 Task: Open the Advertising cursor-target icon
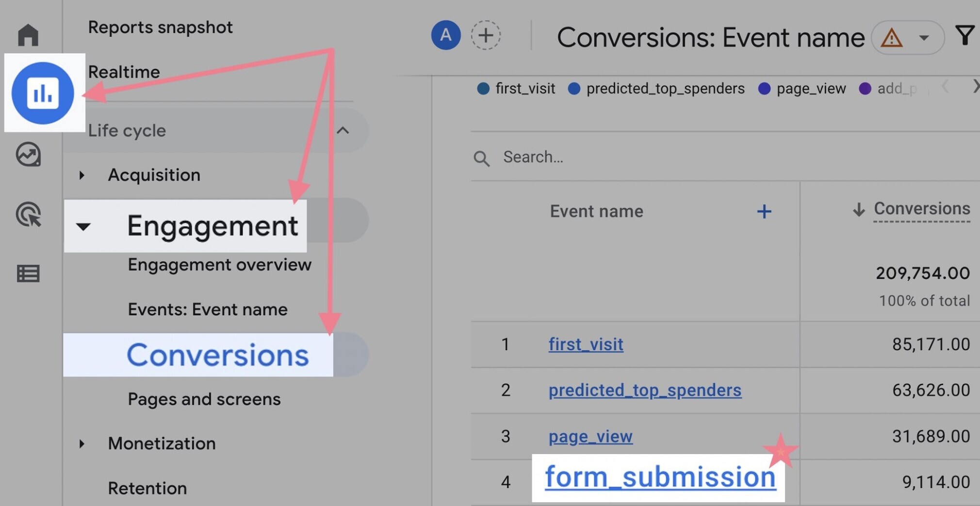click(x=29, y=214)
